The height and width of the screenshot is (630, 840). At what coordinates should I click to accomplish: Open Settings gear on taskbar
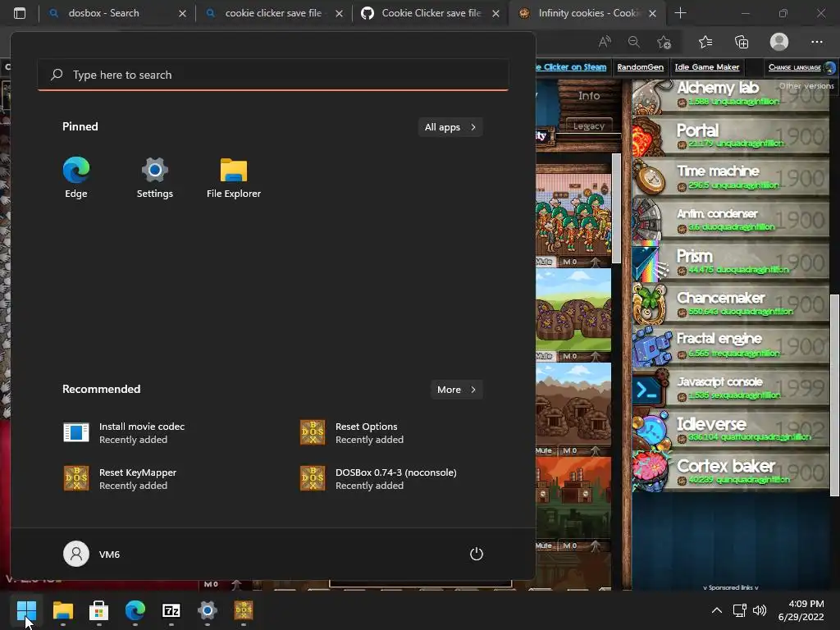coord(208,610)
